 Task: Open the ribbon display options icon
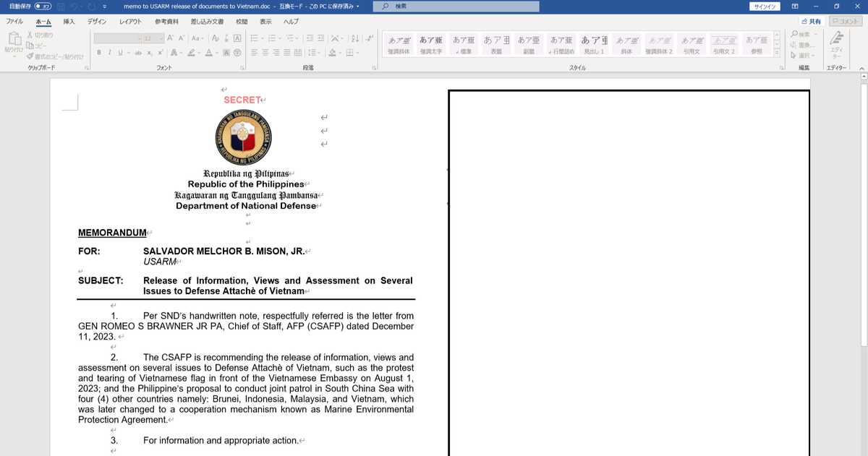[794, 6]
